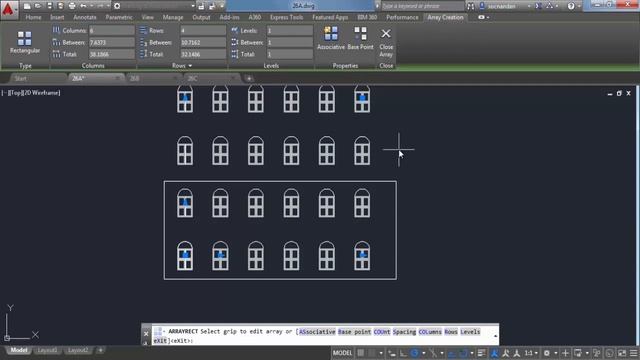The width and height of the screenshot is (640, 360).
Task: Click the Base Point icon
Action: point(360,33)
